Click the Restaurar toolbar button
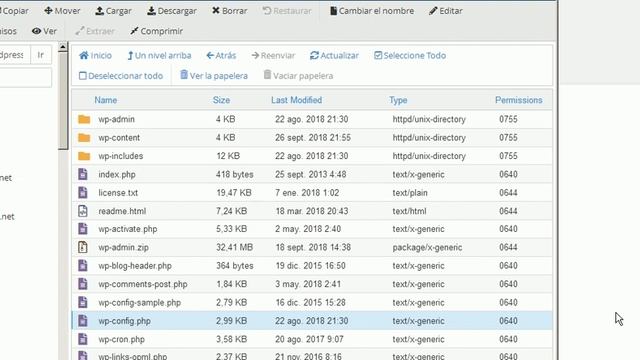 tap(287, 11)
